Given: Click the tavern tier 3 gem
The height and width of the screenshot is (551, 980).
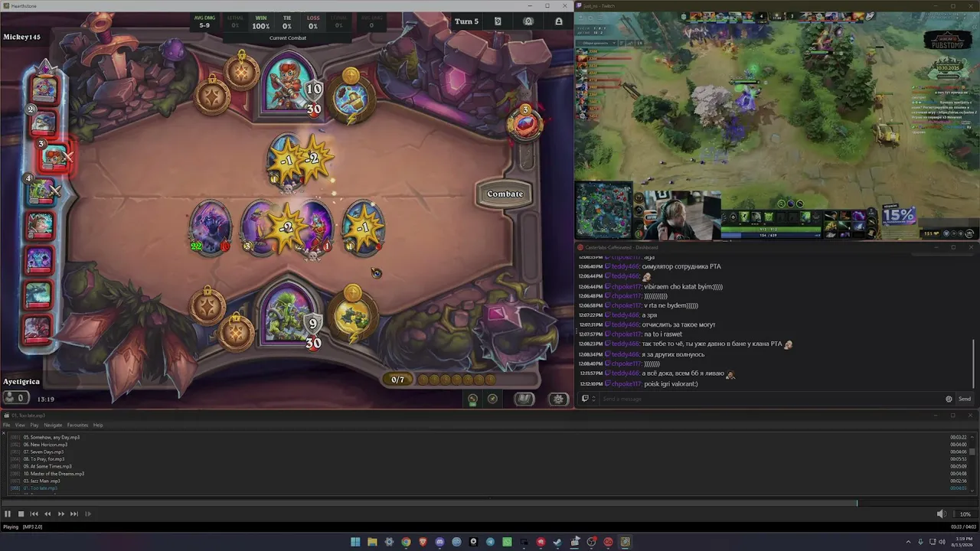Looking at the screenshot, I should pos(524,122).
